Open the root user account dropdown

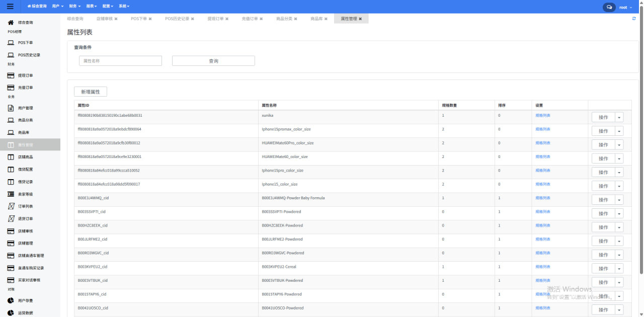624,7
